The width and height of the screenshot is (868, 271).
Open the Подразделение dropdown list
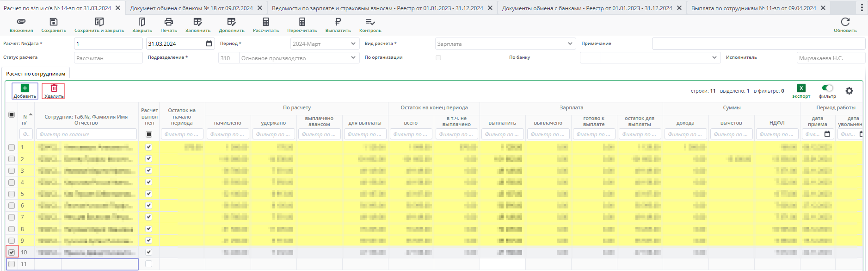tap(353, 58)
